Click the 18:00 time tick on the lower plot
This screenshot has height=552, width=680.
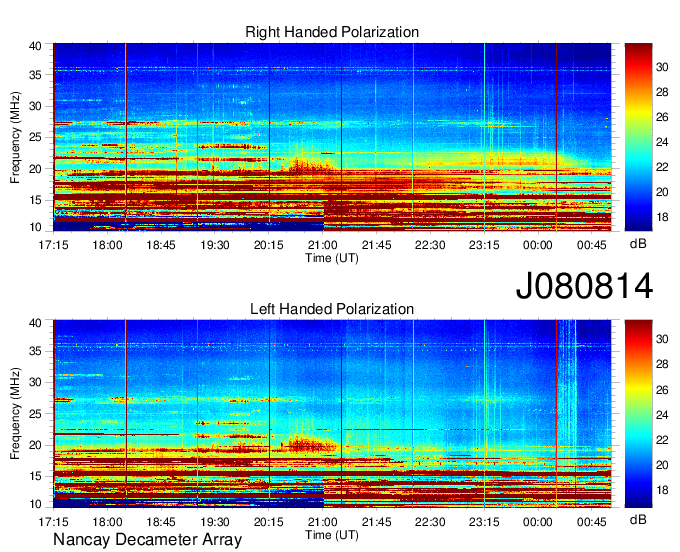[x=107, y=522]
